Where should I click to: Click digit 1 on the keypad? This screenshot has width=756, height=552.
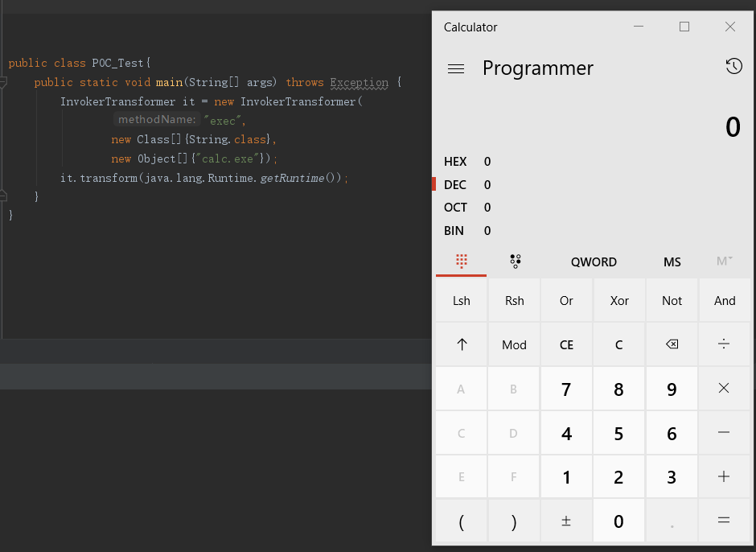566,476
